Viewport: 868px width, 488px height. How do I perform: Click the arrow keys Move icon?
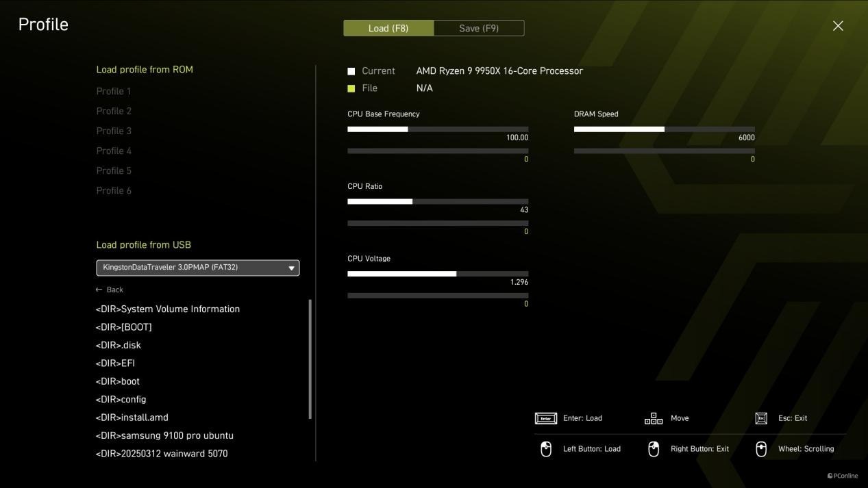pyautogui.click(x=654, y=418)
